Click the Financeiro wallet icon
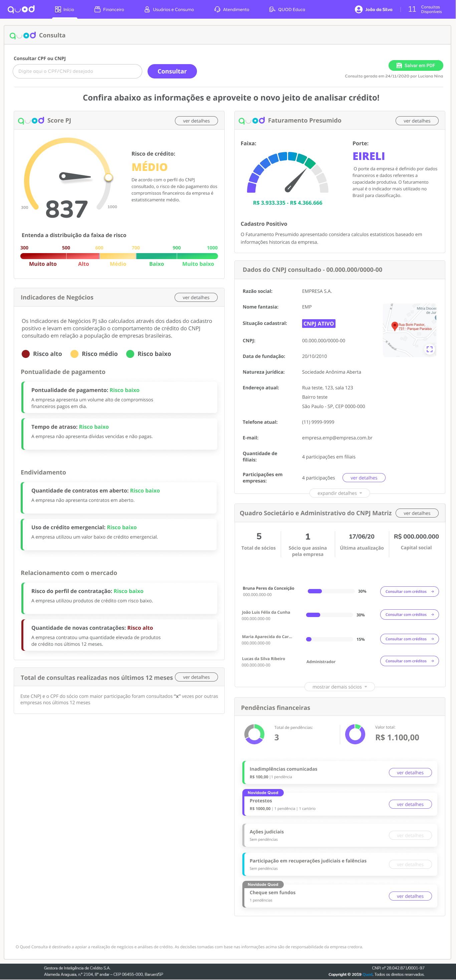 tap(97, 9)
